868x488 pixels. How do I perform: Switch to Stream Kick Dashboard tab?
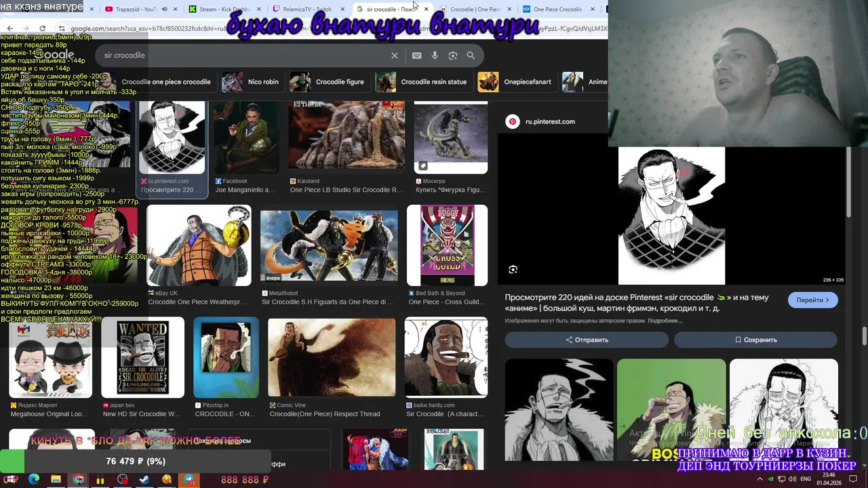click(224, 9)
